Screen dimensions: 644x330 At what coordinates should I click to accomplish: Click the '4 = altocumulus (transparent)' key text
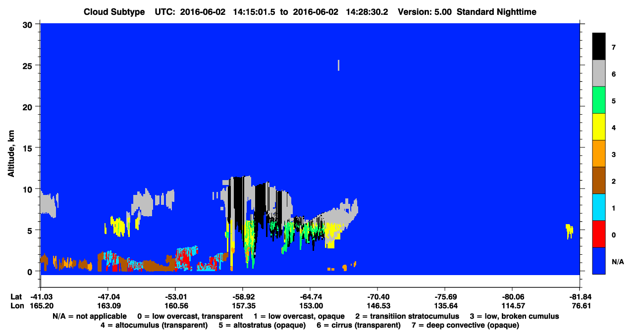pos(154,325)
